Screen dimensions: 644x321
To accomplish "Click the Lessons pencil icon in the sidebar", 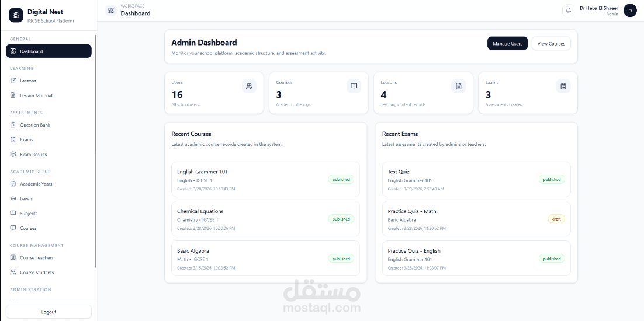I will (13, 81).
